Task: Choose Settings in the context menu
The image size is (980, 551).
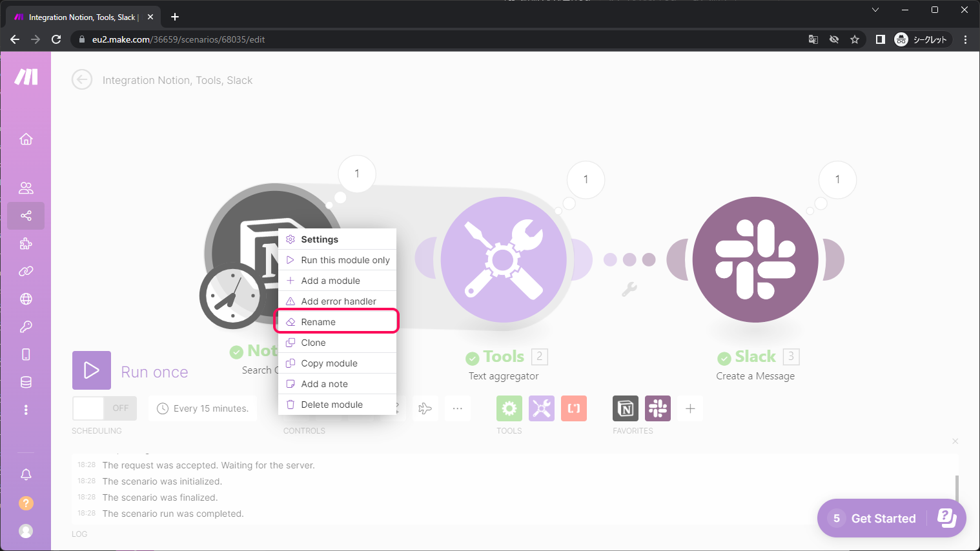Action: [x=337, y=239]
